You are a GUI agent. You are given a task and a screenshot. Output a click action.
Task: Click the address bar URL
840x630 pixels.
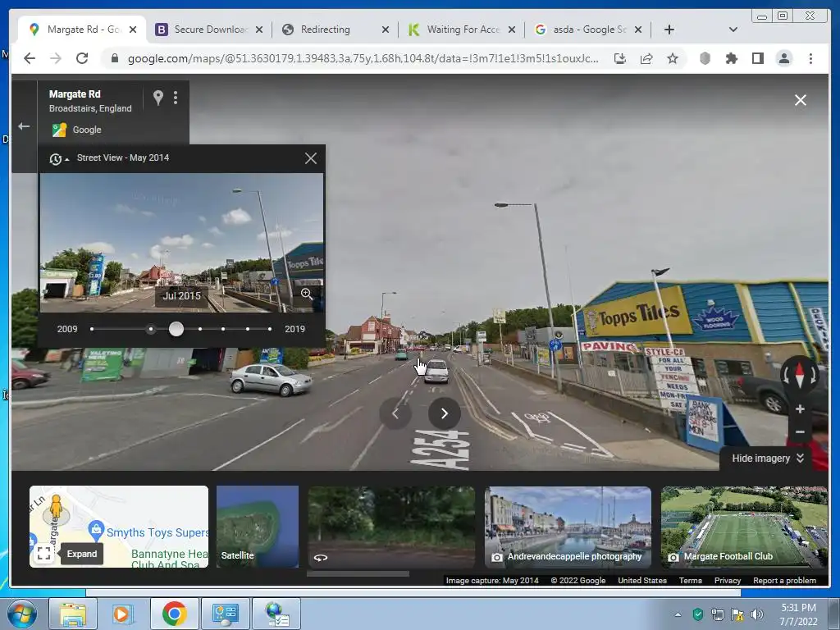pos(363,58)
